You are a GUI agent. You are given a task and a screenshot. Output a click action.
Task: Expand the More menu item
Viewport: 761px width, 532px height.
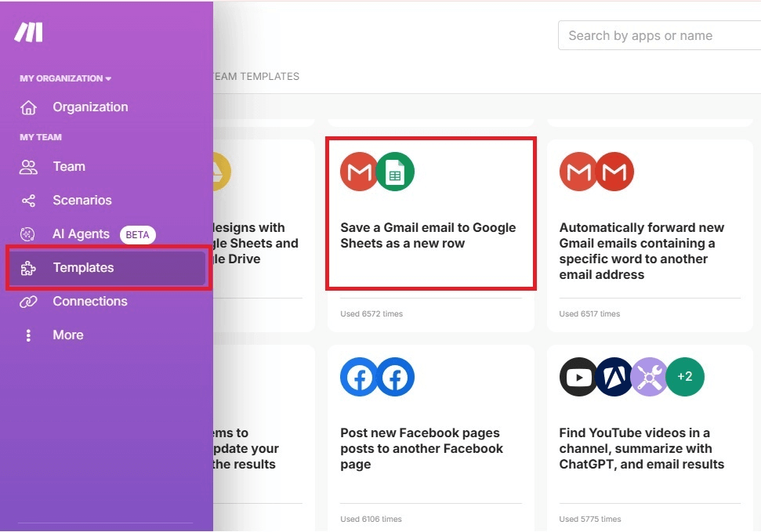(68, 335)
